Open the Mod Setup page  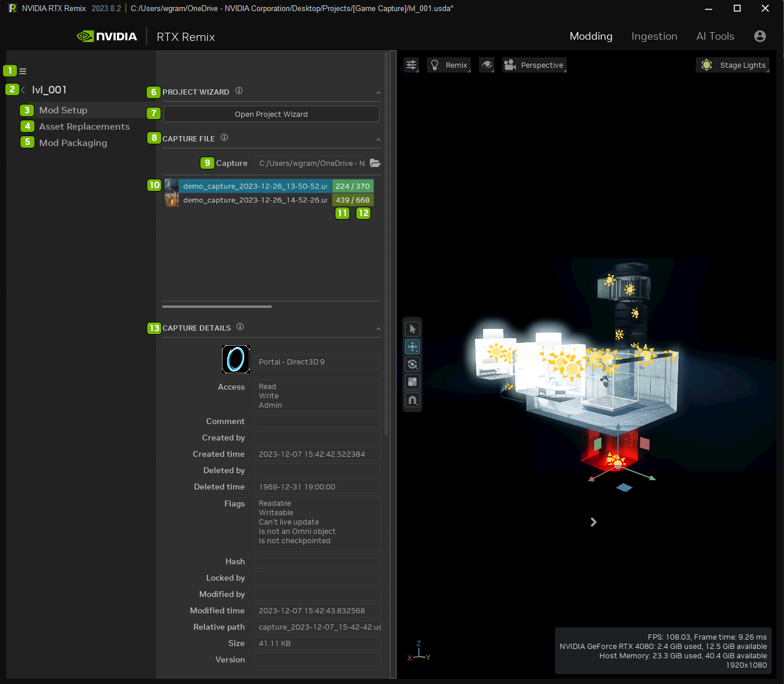coord(63,110)
